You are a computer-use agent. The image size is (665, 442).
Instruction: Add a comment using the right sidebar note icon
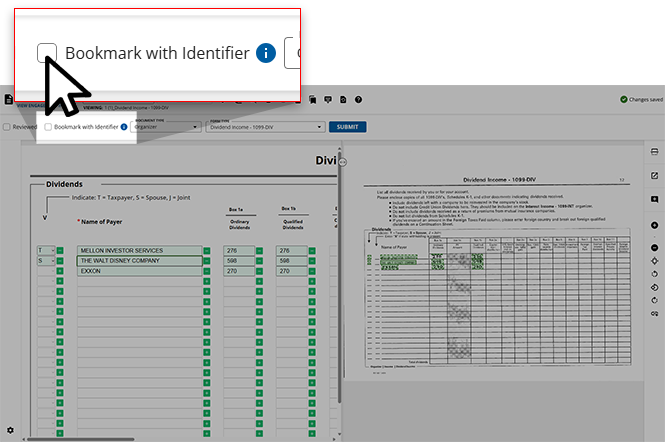point(654,199)
